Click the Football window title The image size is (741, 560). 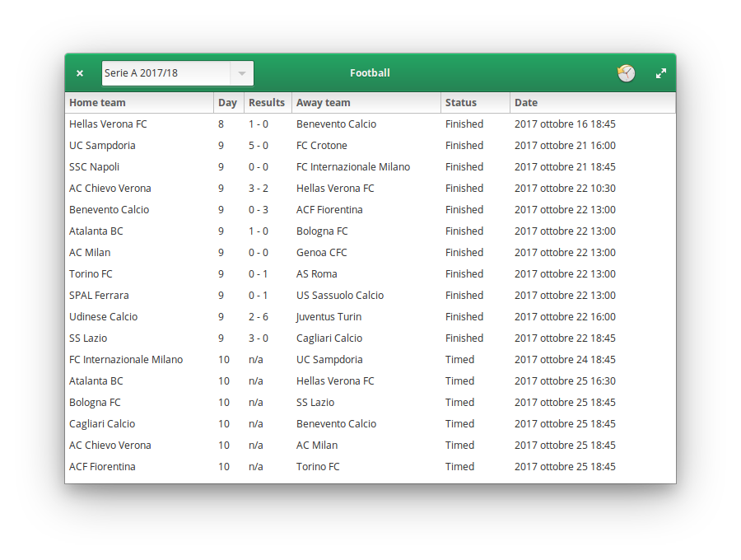coord(370,73)
